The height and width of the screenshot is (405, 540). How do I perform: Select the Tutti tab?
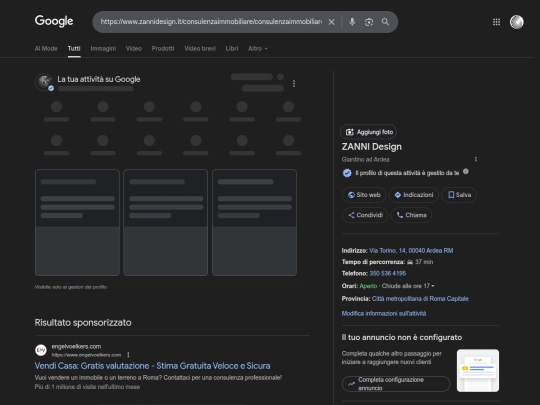(x=74, y=49)
